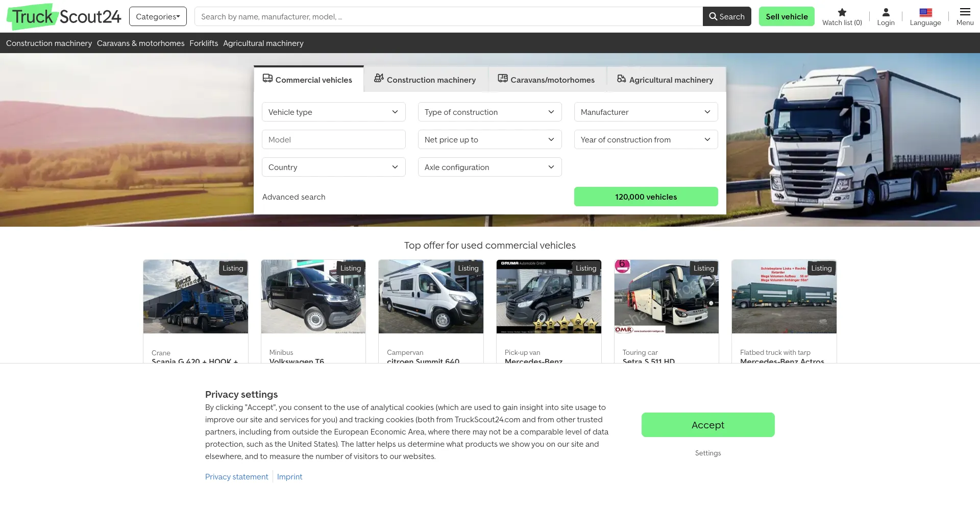The width and height of the screenshot is (980, 507).
Task: Click the excavator icon on Construction machinery tab
Action: coord(379,78)
